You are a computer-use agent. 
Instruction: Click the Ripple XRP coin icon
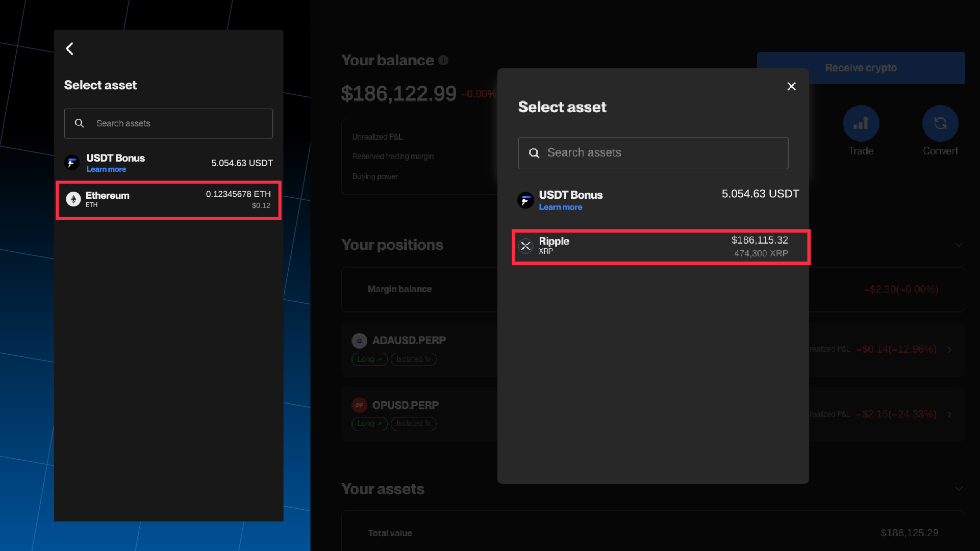click(x=525, y=246)
